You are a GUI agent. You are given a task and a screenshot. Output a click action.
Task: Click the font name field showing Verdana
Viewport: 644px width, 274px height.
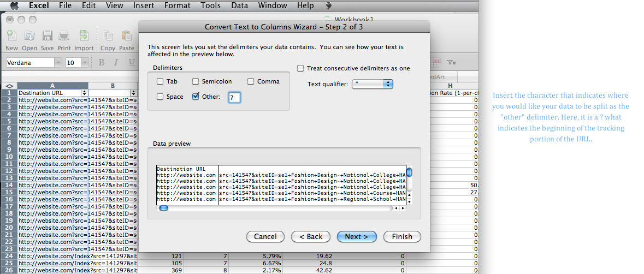pos(30,63)
